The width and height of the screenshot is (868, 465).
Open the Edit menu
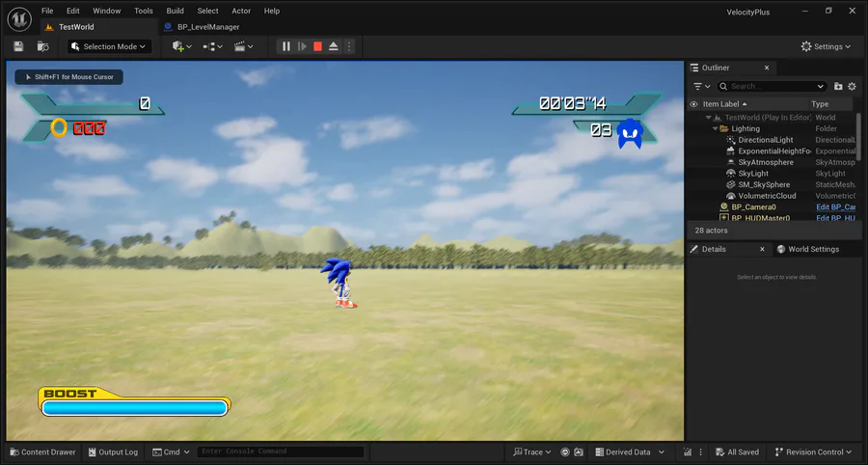[x=73, y=11]
